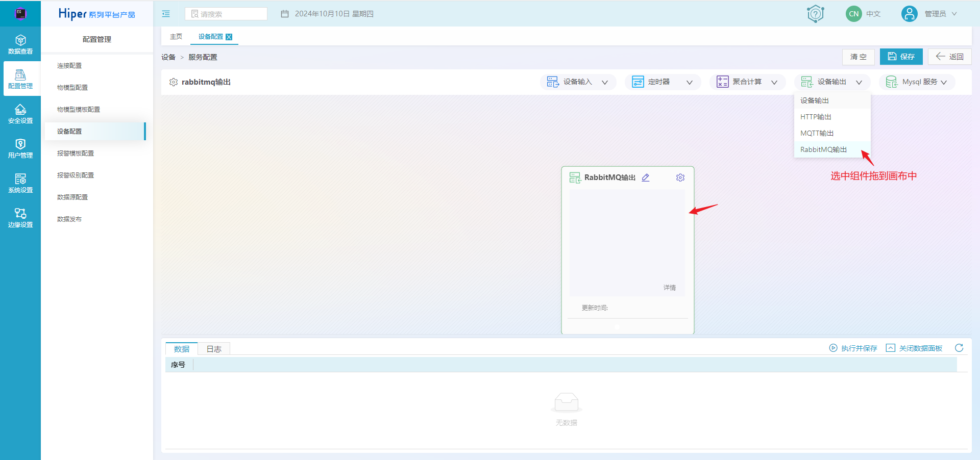Expand the Mysql 服务 dropdown arrow
980x460 pixels.
(x=944, y=82)
